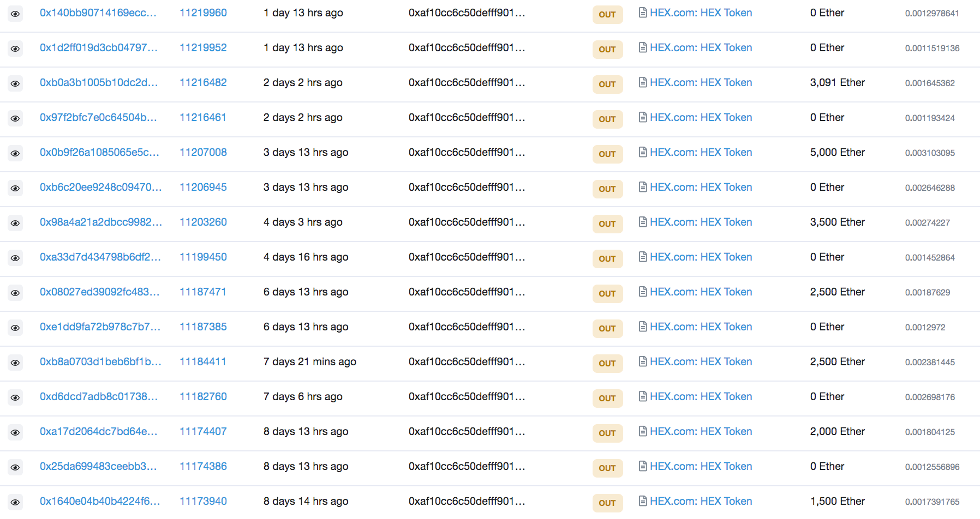
Task: View block 11174386
Action: coord(203,466)
